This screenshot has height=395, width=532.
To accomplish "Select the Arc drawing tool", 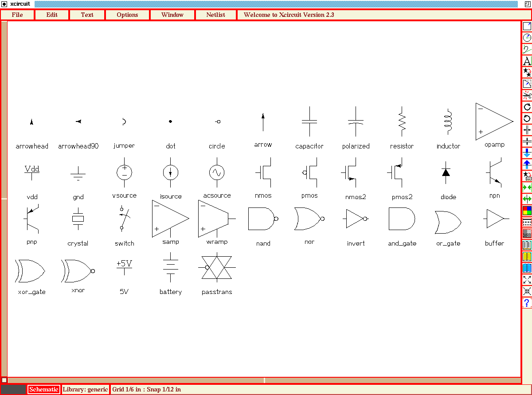I will point(527,37).
